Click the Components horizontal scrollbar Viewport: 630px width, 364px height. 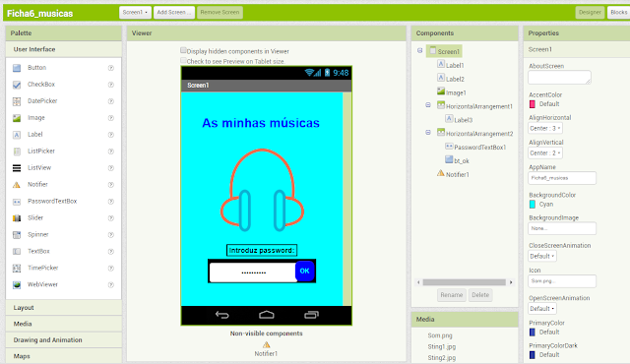[x=465, y=282]
